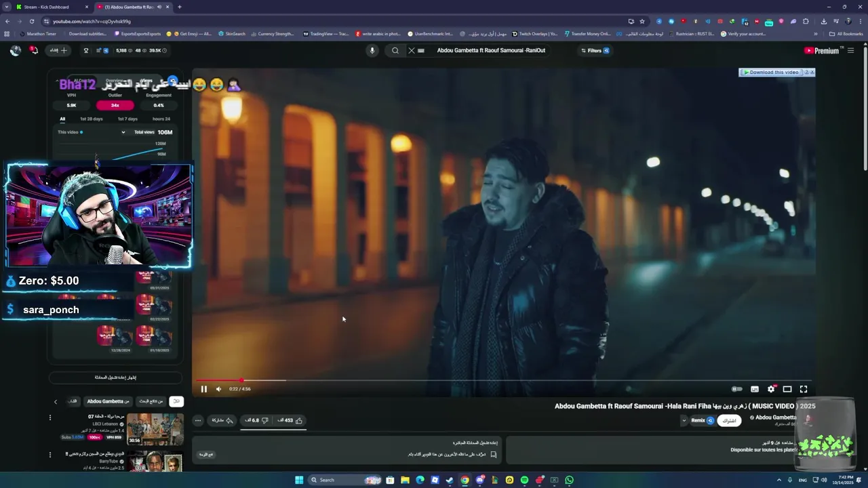868x488 pixels.
Task: Collapse the stats panel with the chevron
Action: 57,80
